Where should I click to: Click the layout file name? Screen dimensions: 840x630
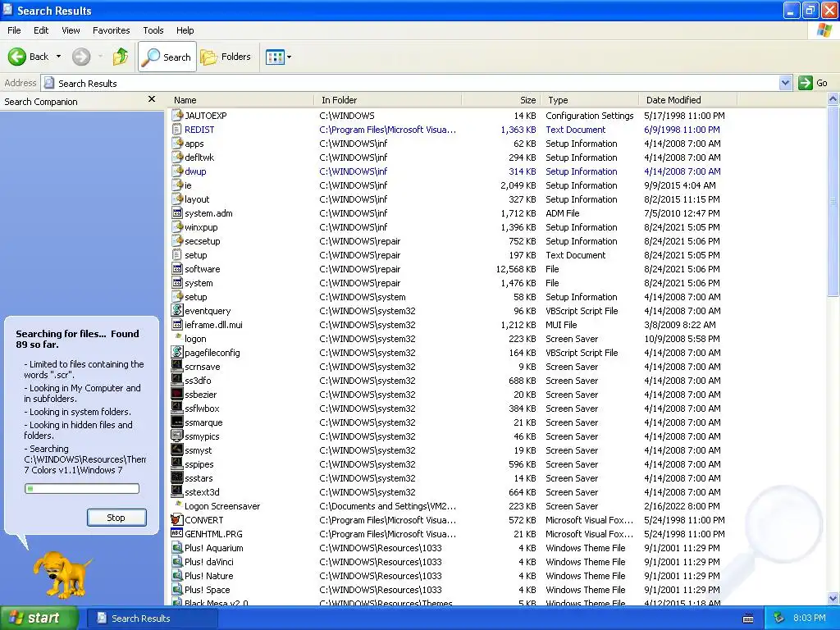(x=197, y=199)
